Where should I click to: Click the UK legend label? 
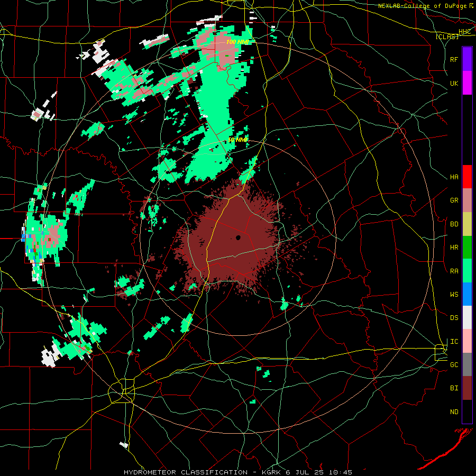[x=454, y=84]
